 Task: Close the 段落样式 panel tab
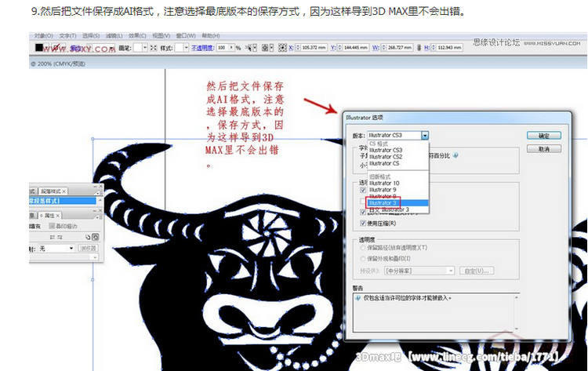coord(64,191)
